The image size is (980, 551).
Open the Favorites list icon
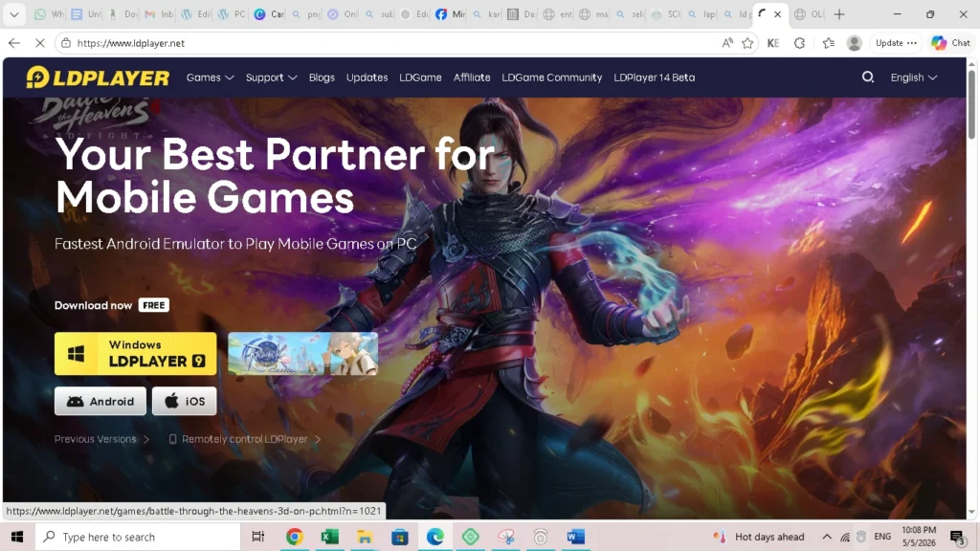point(828,43)
